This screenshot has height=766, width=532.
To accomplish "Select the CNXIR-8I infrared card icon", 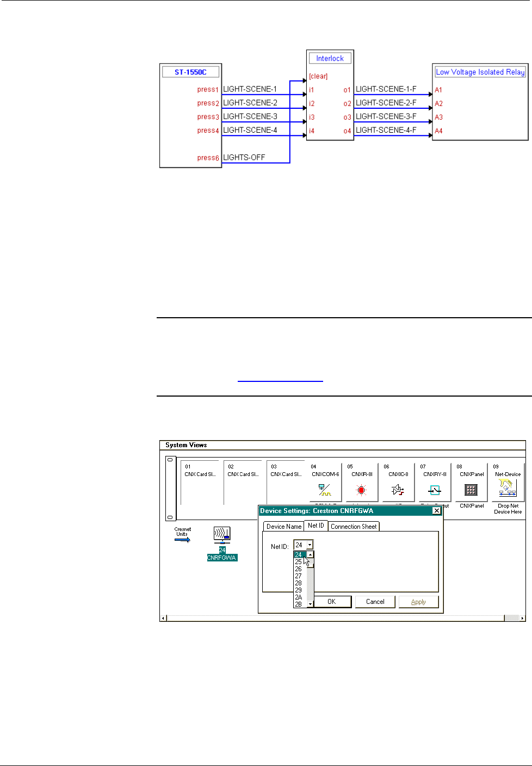I will (361, 490).
